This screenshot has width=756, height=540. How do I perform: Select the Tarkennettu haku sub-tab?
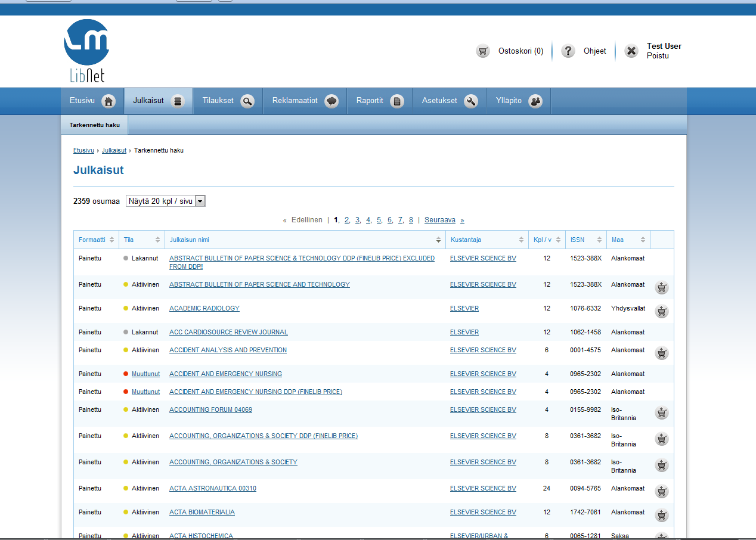tap(95, 125)
